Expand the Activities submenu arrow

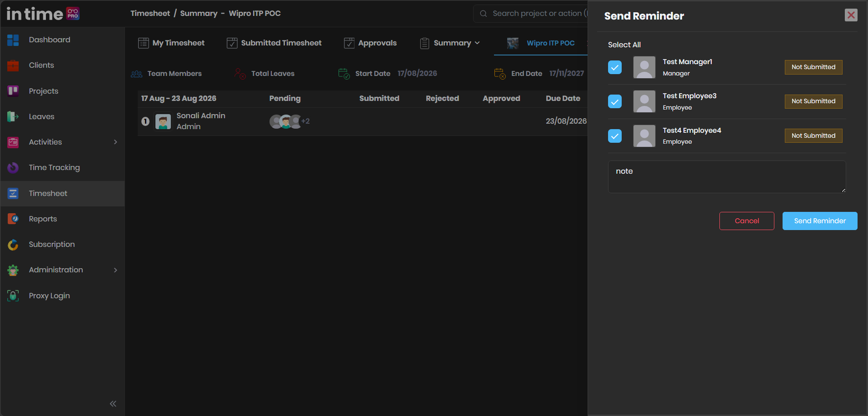[x=115, y=142]
